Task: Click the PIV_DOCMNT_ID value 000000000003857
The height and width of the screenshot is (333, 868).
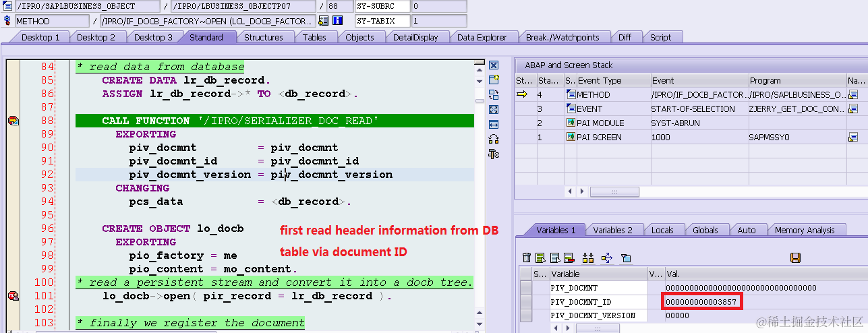Action: coord(701,301)
